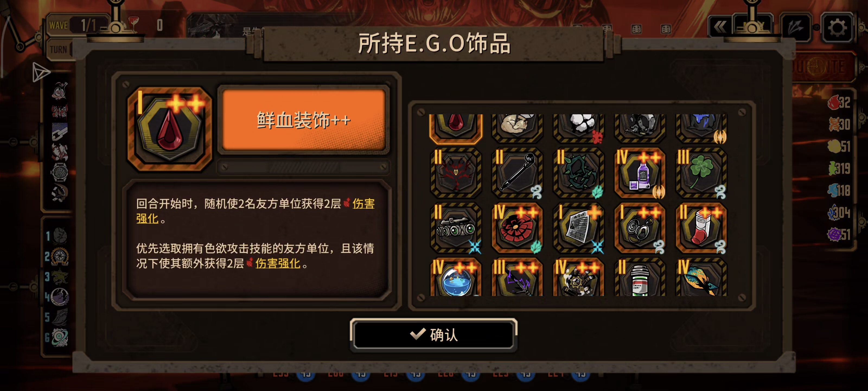The width and height of the screenshot is (868, 391).
Task: Click the double-arrow rewind button
Action: click(720, 27)
